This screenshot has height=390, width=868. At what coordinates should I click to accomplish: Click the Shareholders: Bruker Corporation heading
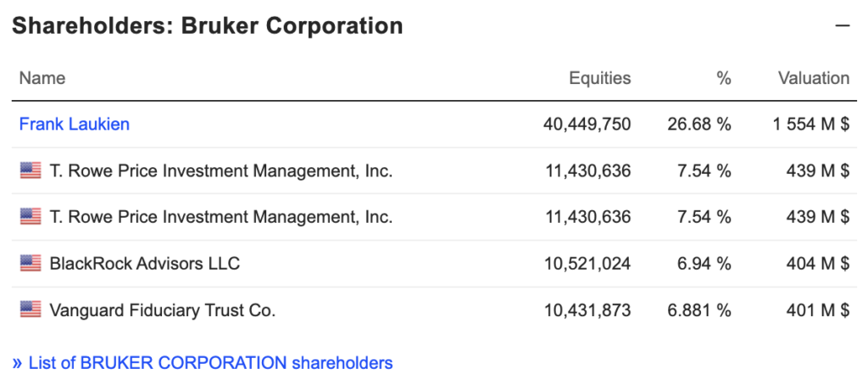pyautogui.click(x=208, y=26)
